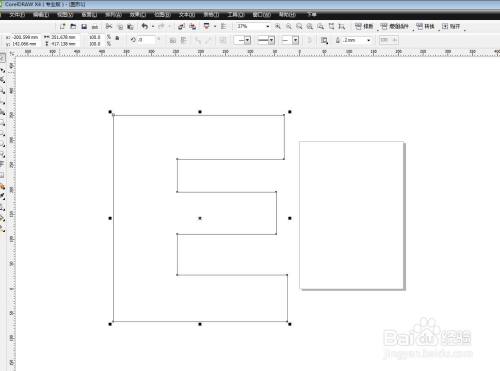The width and height of the screenshot is (500, 371).
Task: Click the New document icon
Action: [x=62, y=26]
